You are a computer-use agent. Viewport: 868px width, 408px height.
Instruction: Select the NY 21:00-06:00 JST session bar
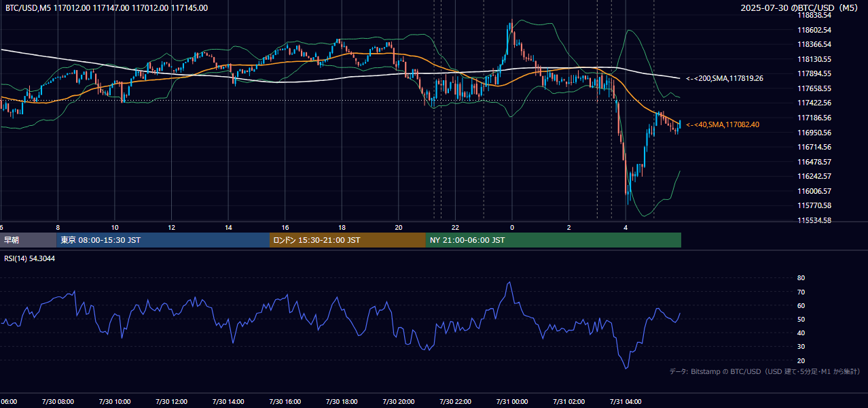[x=554, y=240]
